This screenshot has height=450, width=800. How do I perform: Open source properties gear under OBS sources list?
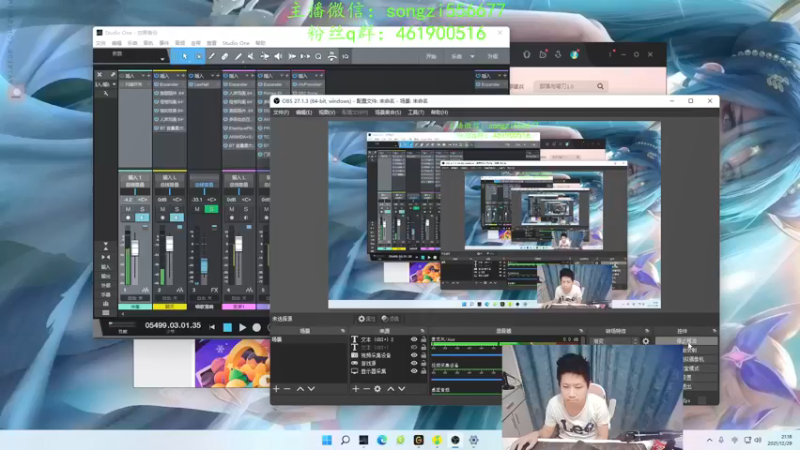378,389
